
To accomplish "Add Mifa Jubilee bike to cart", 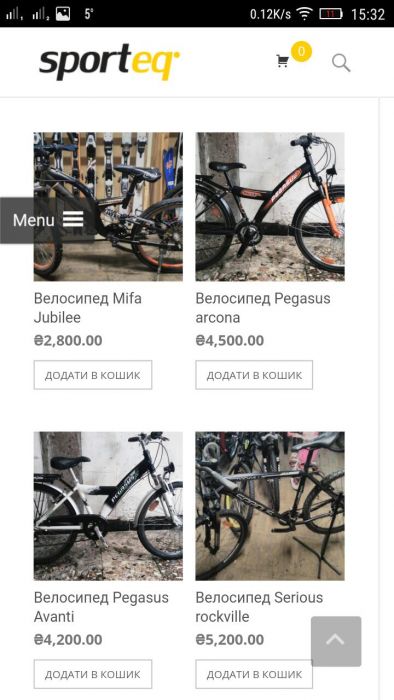I will tap(93, 375).
